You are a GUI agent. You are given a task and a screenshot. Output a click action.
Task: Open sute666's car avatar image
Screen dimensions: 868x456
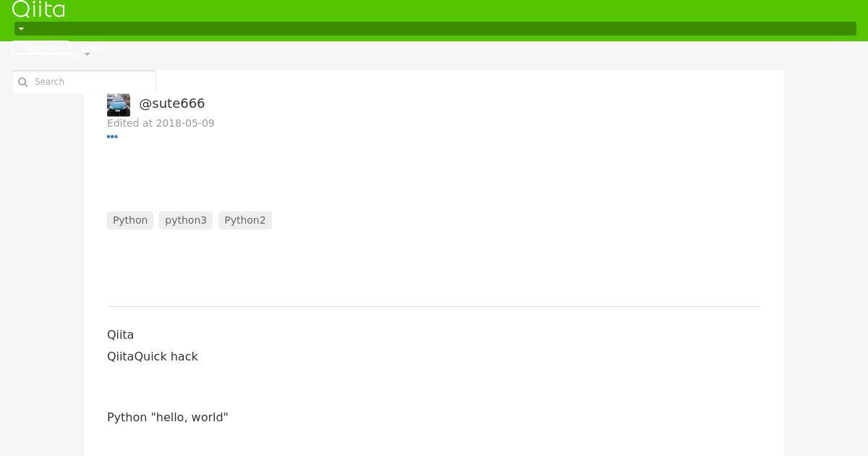(119, 105)
